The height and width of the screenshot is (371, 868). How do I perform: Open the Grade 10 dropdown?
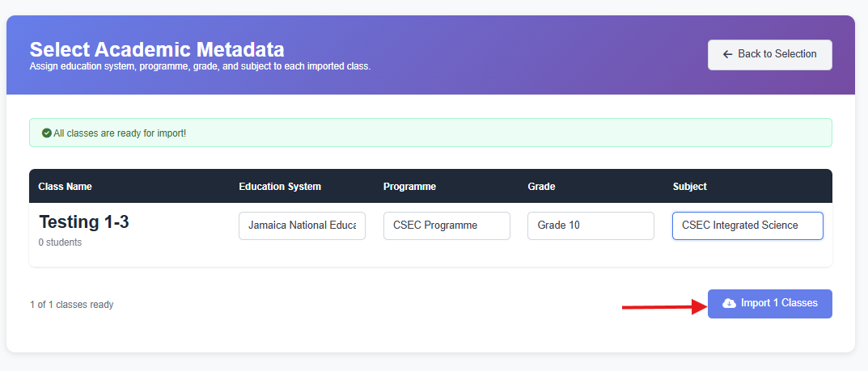pos(591,226)
